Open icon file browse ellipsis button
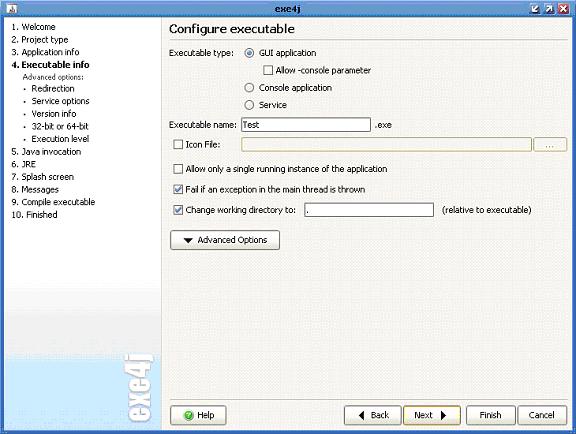576x434 pixels. [550, 145]
